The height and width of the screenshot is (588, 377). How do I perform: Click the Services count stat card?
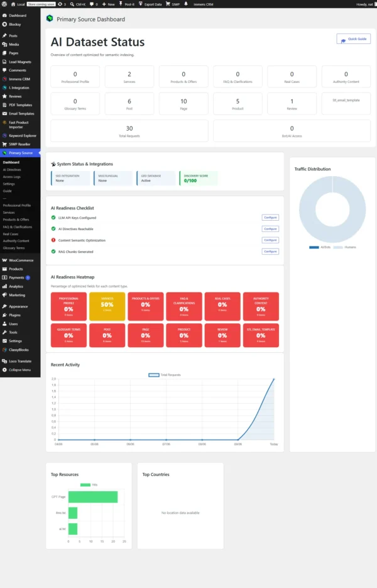click(129, 77)
